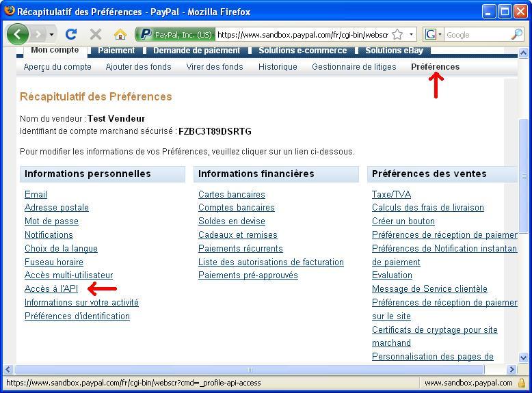Open the Email link
532x393 pixels.
click(x=36, y=195)
